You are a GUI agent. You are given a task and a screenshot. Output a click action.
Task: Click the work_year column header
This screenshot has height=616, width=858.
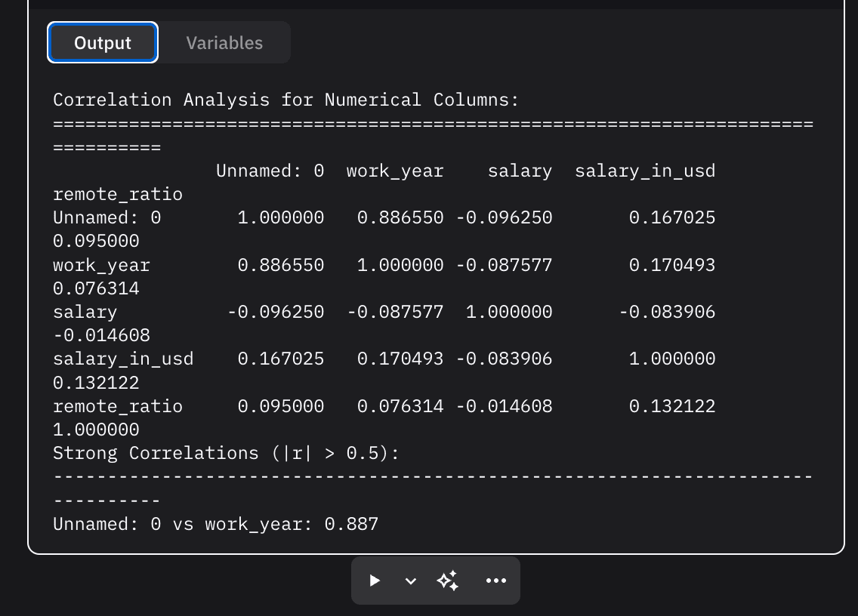(395, 171)
